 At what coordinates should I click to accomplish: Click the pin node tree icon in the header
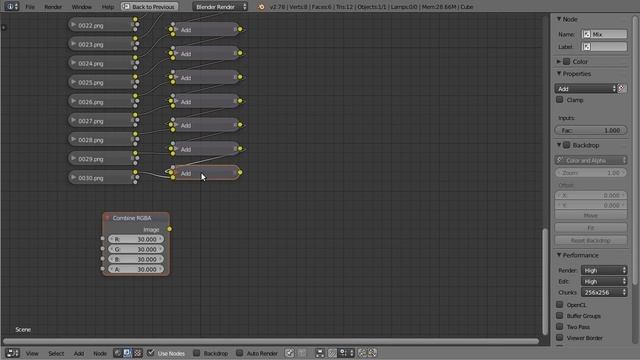pyautogui.click(x=289, y=353)
